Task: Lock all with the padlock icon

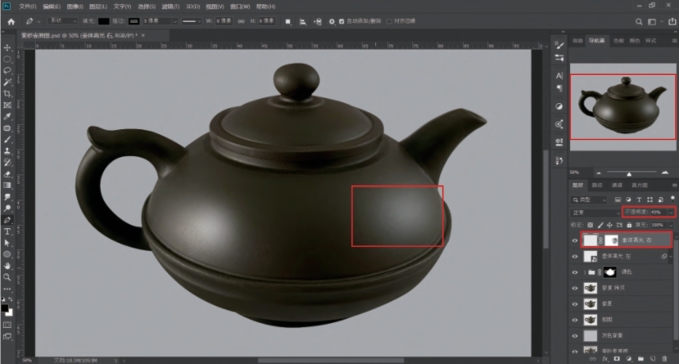Action: coord(629,225)
